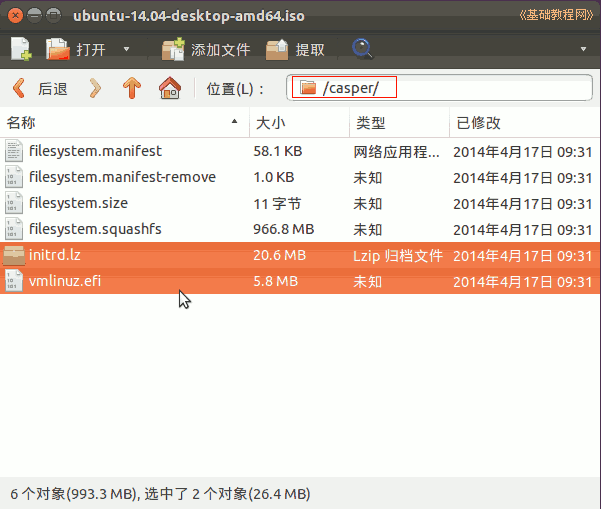
Task: Click the text document icon of filesystem.manifest
Action: click(x=14, y=151)
